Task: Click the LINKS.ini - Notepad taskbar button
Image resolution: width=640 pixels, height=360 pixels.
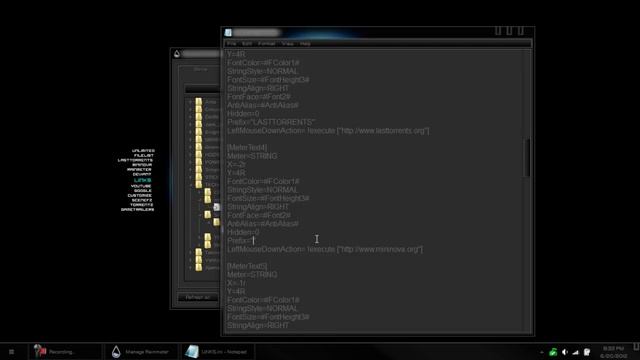Action: coord(217,351)
